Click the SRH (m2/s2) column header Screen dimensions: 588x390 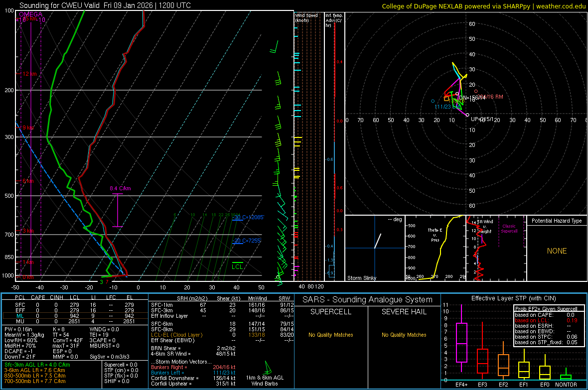(192, 298)
